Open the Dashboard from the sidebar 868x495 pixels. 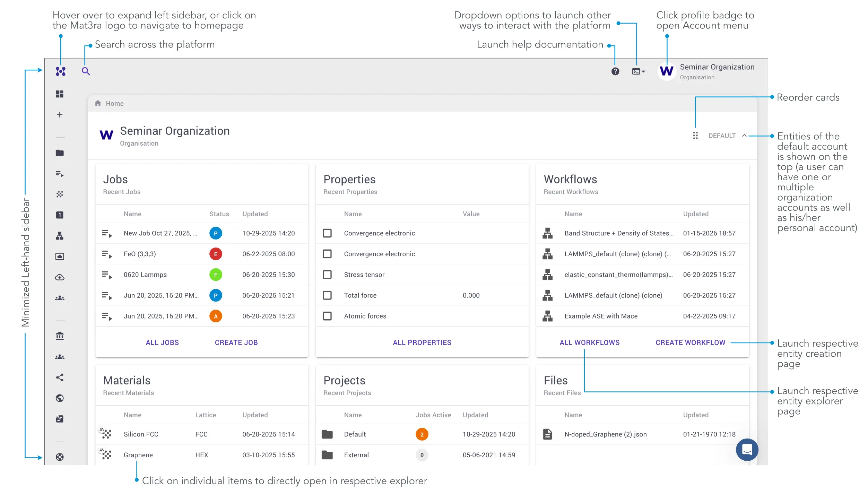coord(60,94)
